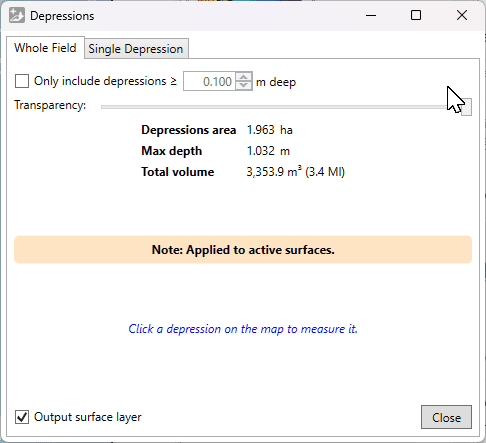The width and height of the screenshot is (486, 443).
Task: Click the Depressions window app icon
Action: [x=17, y=16]
